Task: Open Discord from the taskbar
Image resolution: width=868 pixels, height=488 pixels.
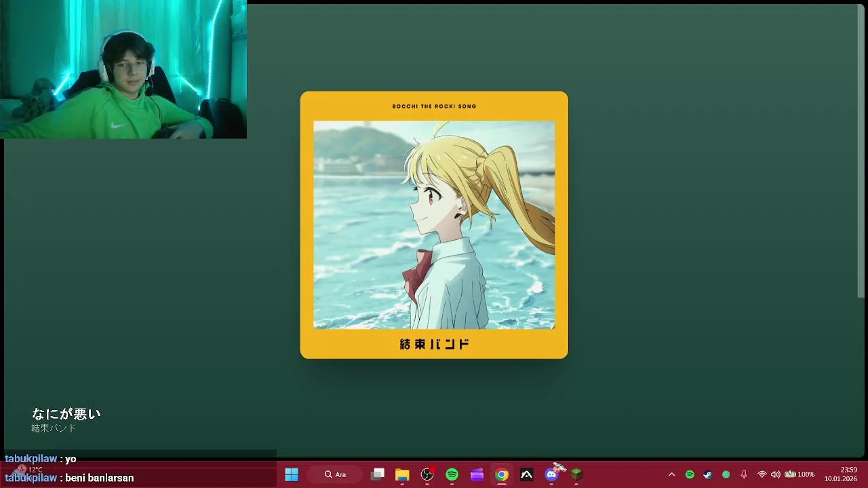Action: pos(551,474)
